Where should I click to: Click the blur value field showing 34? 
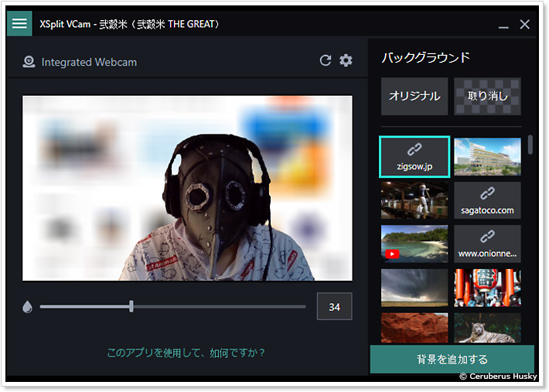(334, 307)
